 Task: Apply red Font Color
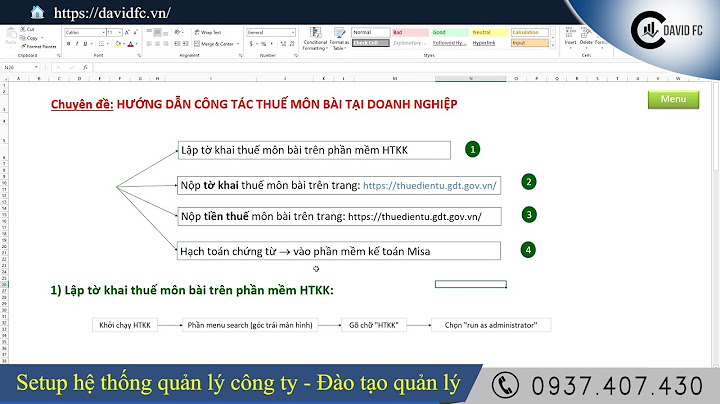(x=130, y=44)
